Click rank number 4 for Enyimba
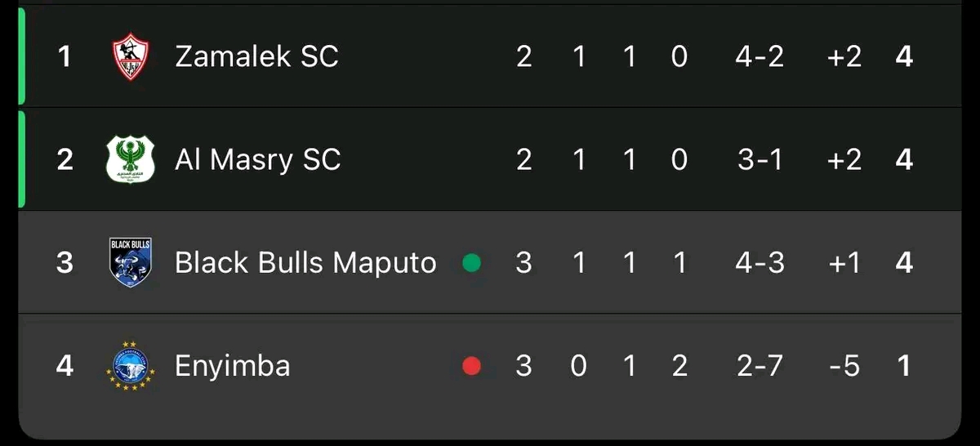Screen dimensions: 980x446 click(x=65, y=365)
